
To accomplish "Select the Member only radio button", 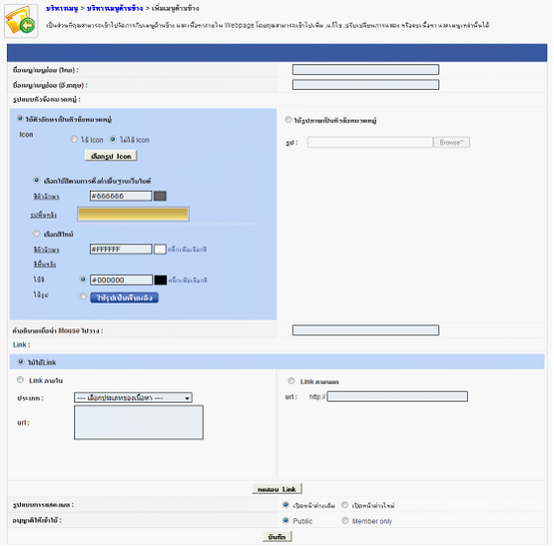I will pyautogui.click(x=345, y=521).
